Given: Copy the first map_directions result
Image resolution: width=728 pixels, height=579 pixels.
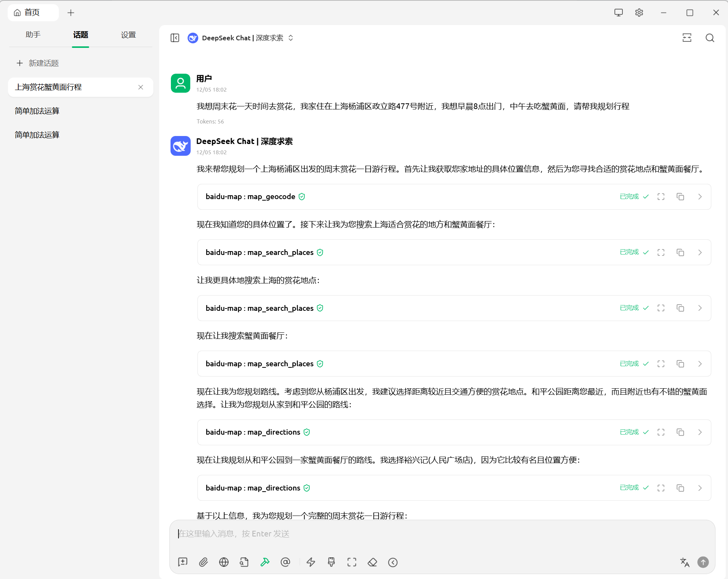Looking at the screenshot, I should [x=680, y=432].
